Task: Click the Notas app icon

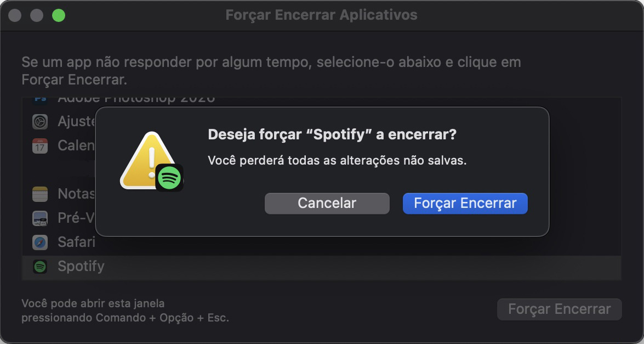Action: pos(39,194)
